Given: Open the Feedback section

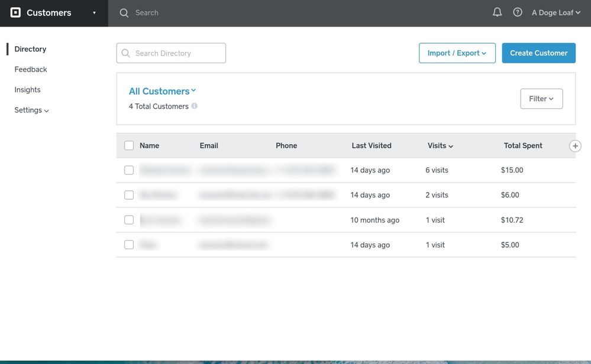Looking at the screenshot, I should coord(31,69).
